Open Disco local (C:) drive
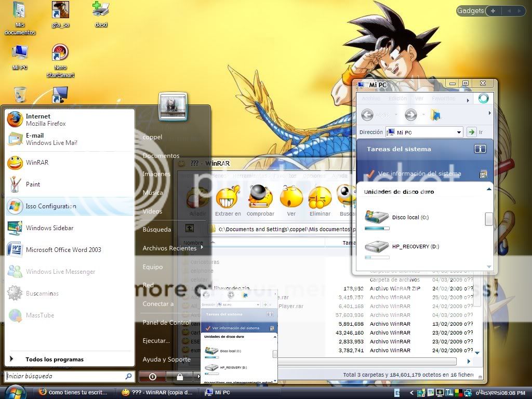The height and width of the screenshot is (399, 532). point(396,220)
